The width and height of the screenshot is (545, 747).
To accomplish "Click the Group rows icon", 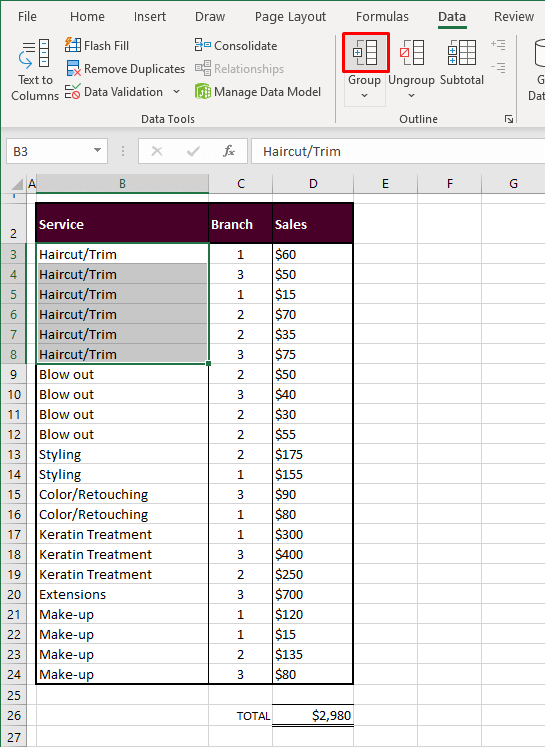I will 365,52.
